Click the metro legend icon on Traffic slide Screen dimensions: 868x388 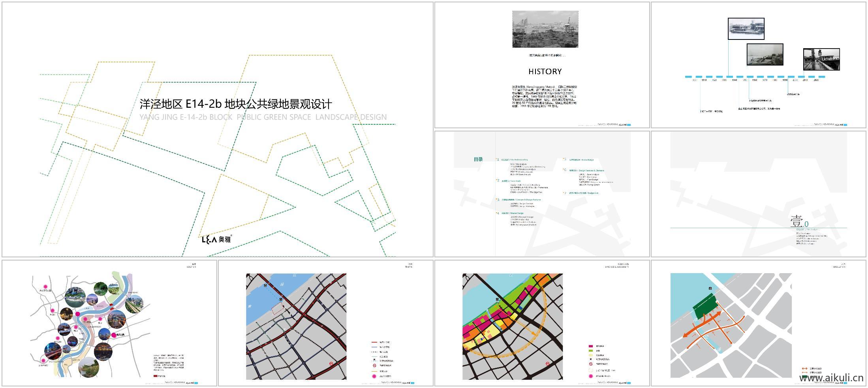point(374,366)
